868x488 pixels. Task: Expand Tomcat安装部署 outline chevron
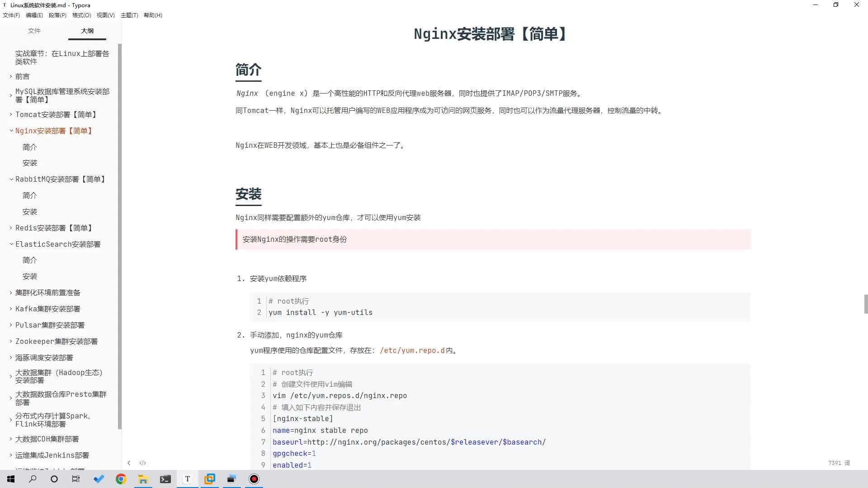(x=11, y=114)
